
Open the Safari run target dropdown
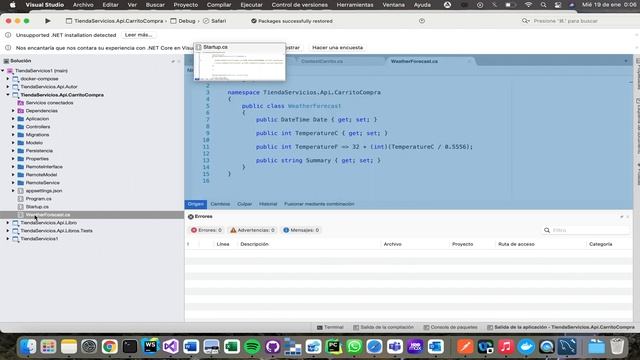pos(215,21)
